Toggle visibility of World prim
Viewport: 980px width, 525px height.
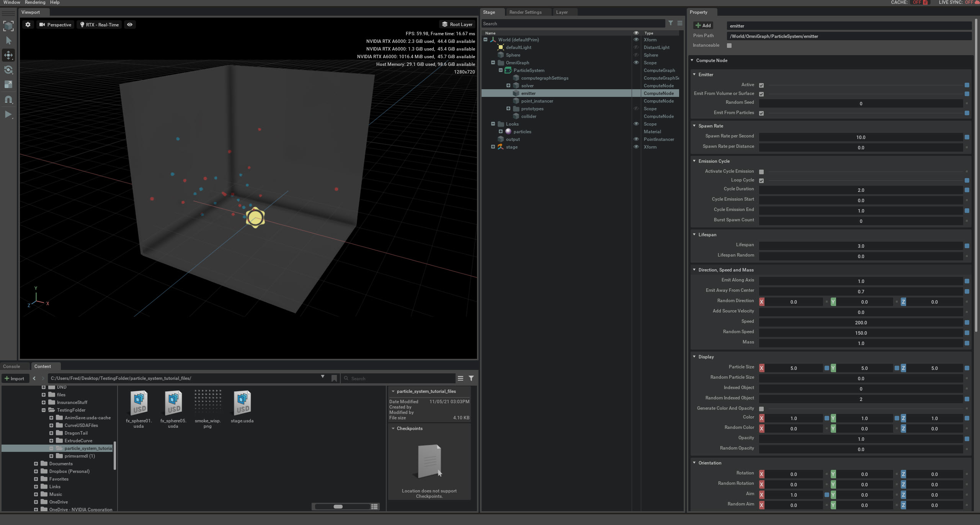point(636,40)
